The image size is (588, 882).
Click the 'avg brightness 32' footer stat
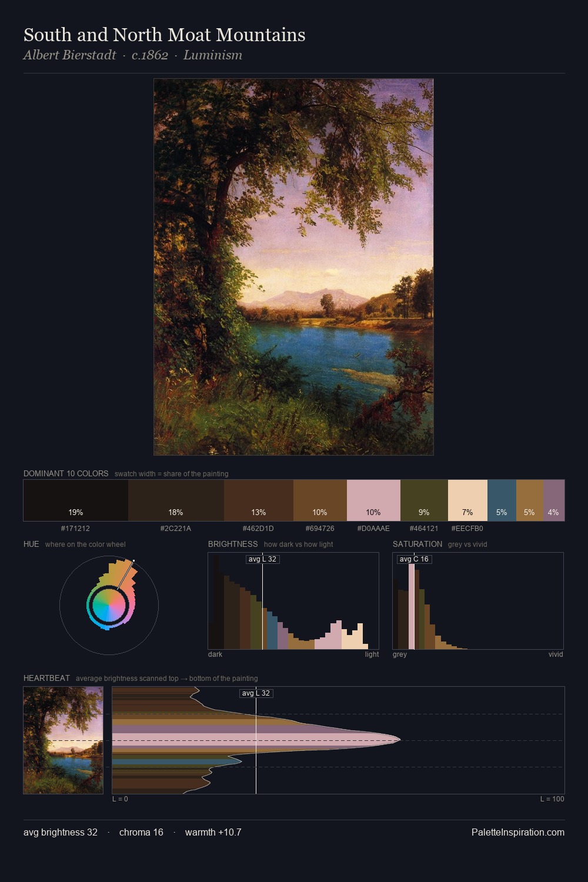pyautogui.click(x=61, y=832)
